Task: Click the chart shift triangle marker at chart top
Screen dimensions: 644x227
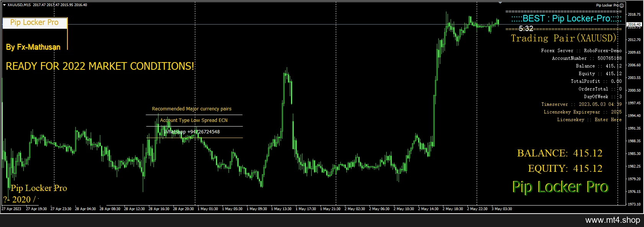Action: point(500,3)
